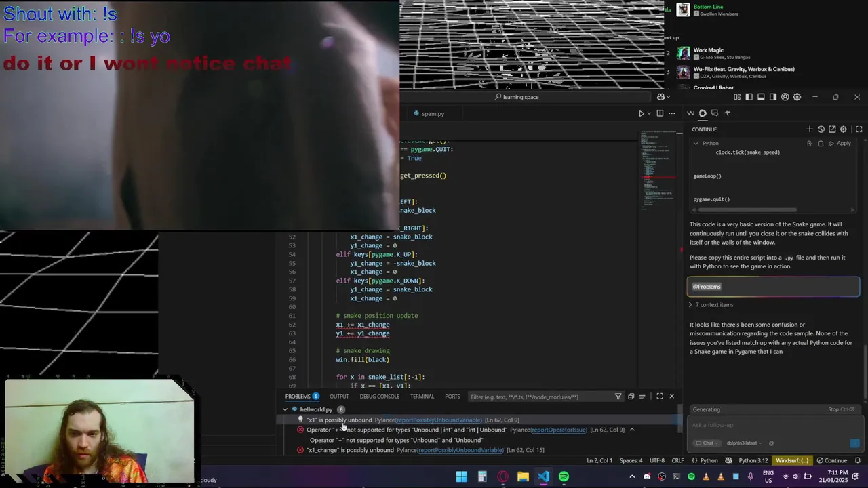Open the Accounts icon in the title bar
Screen dimensions: 868x488
click(x=785, y=97)
